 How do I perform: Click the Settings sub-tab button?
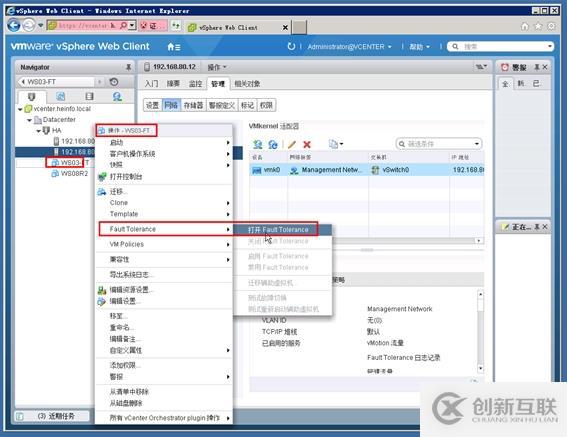click(152, 105)
